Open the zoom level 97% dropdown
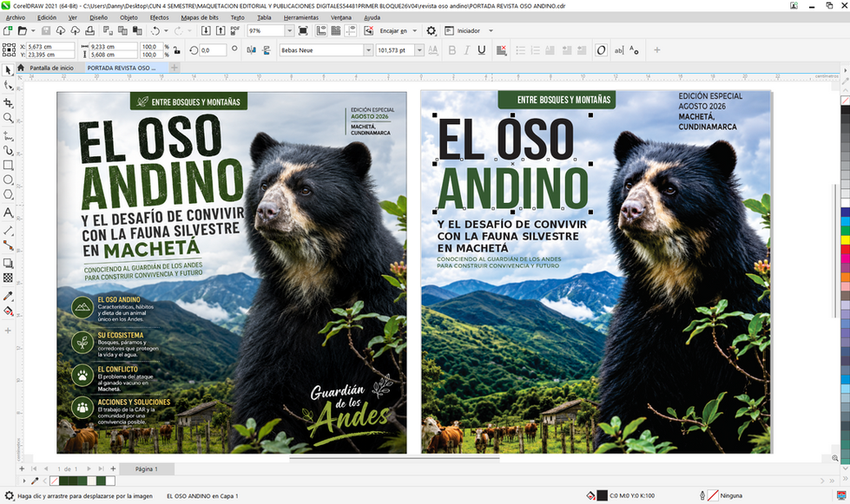Viewport: 850px width, 504px height. (289, 31)
